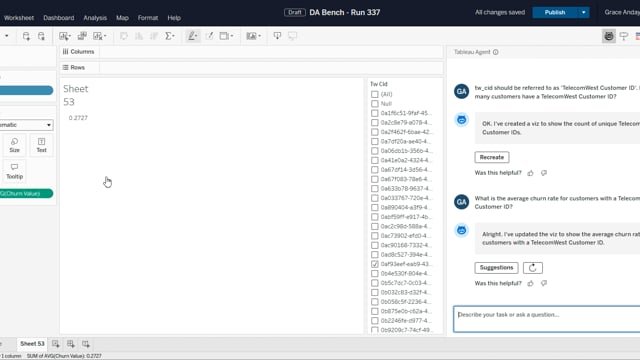Viewport: 640px width, 360px height.
Task: Click the paint roller icon near Agent
Action: pos(624,36)
